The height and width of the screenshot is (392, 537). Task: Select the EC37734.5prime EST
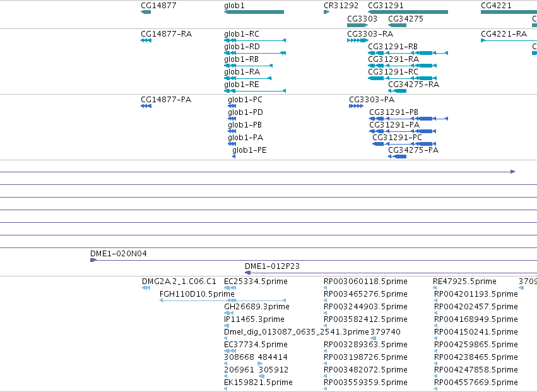point(230,351)
